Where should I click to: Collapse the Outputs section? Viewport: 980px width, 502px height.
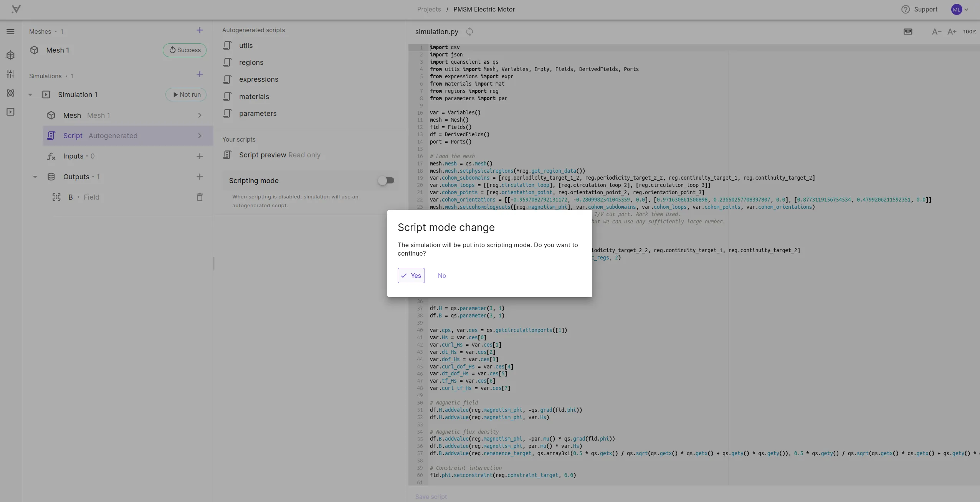coord(35,177)
